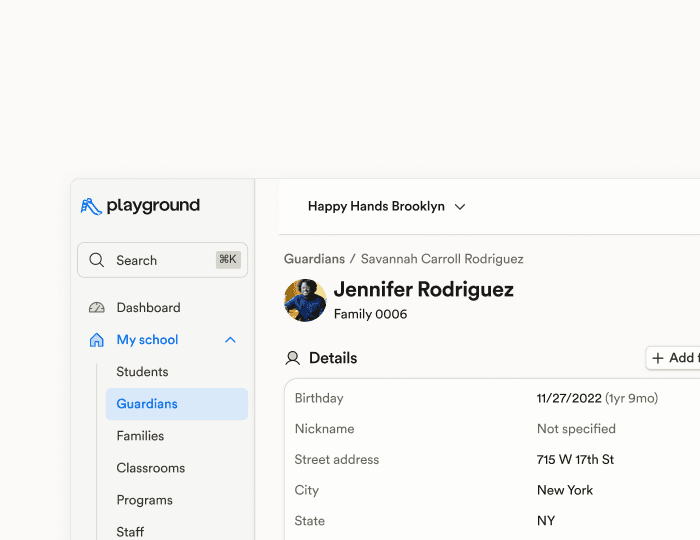
Task: Focus the Search field
Action: (162, 260)
